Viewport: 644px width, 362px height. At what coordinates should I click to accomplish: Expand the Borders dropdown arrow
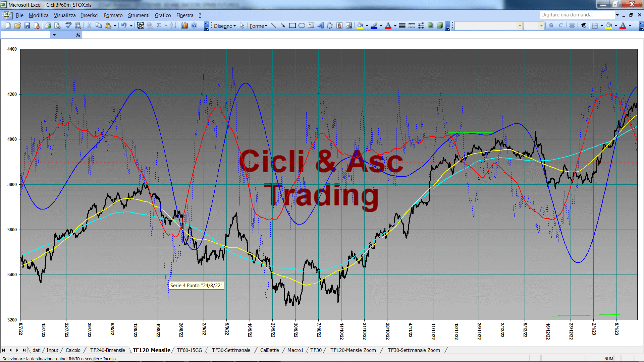pyautogui.click(x=602, y=25)
